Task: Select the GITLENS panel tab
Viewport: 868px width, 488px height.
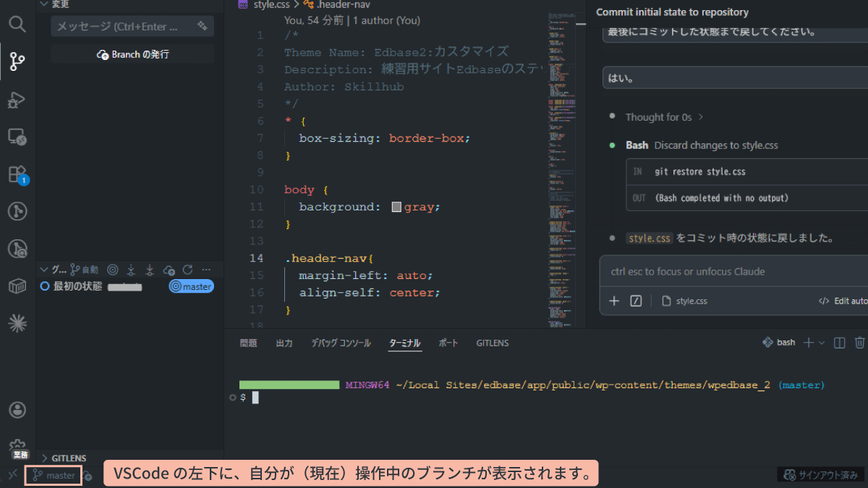Action: point(493,343)
